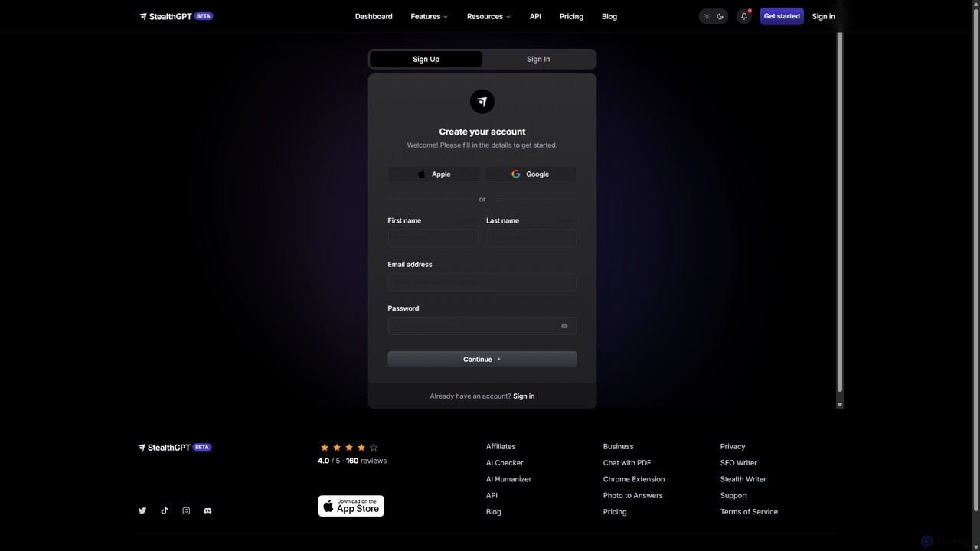The height and width of the screenshot is (551, 980).
Task: Click the scrollbar down arrow of the inner page
Action: click(x=840, y=405)
